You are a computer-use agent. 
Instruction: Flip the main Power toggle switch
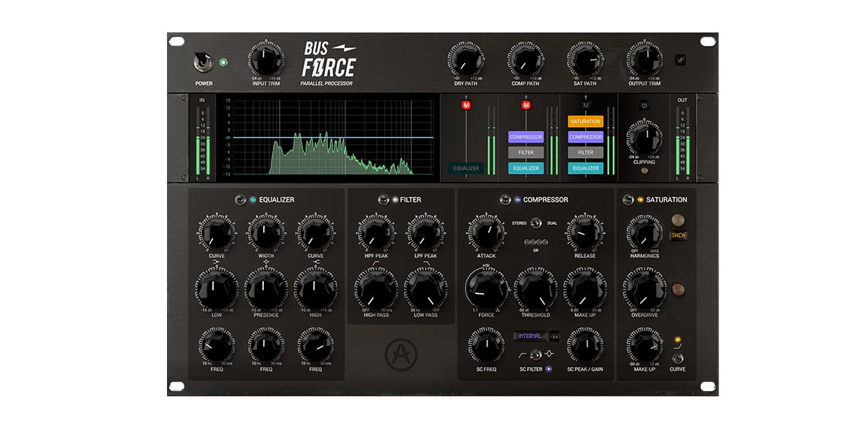(x=203, y=62)
